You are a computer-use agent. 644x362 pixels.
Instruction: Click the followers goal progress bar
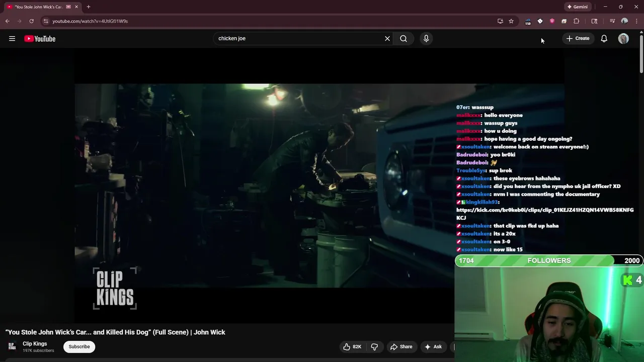tap(549, 260)
